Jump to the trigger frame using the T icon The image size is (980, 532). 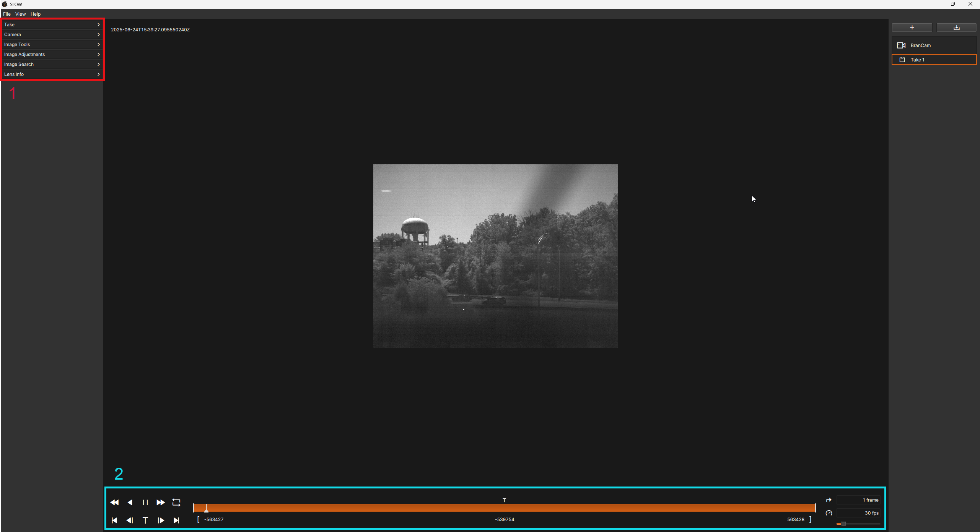click(145, 520)
